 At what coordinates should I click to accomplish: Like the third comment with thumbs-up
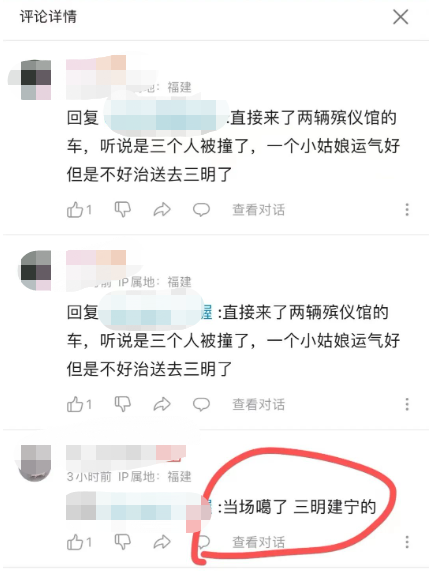click(75, 542)
